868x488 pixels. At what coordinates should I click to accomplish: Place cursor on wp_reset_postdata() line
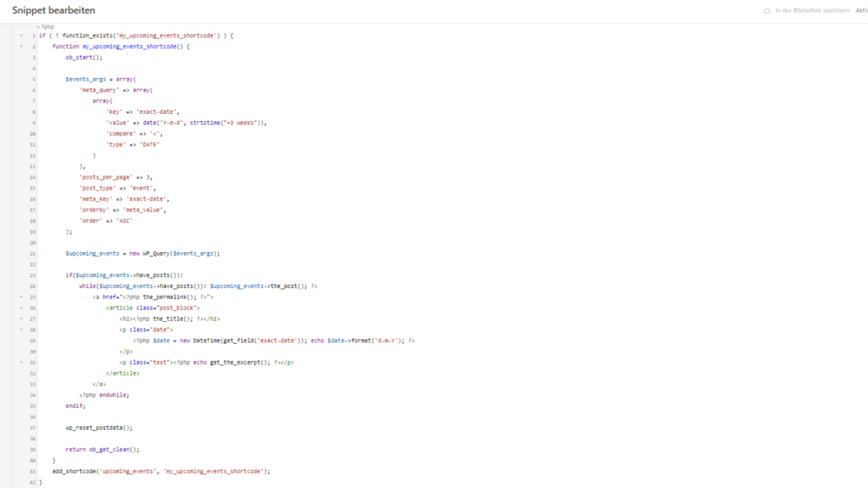[x=98, y=428]
